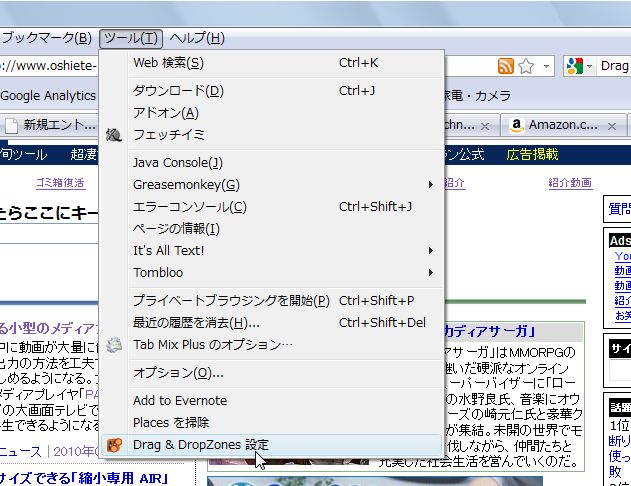Click the Tab Mix Plus options icon

(114, 345)
